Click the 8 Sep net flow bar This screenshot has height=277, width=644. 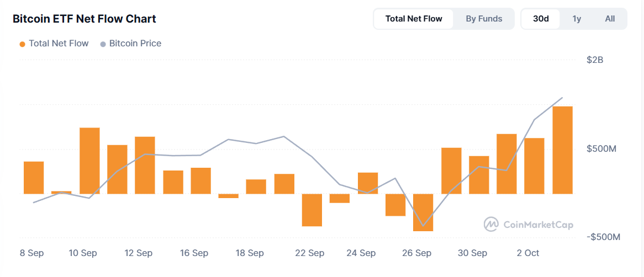34,177
